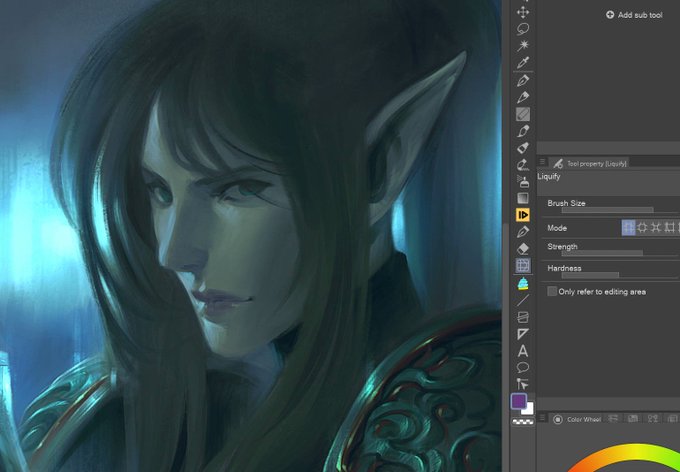Select the Text tool
Viewport: 680px width, 472px height.
[x=523, y=351]
